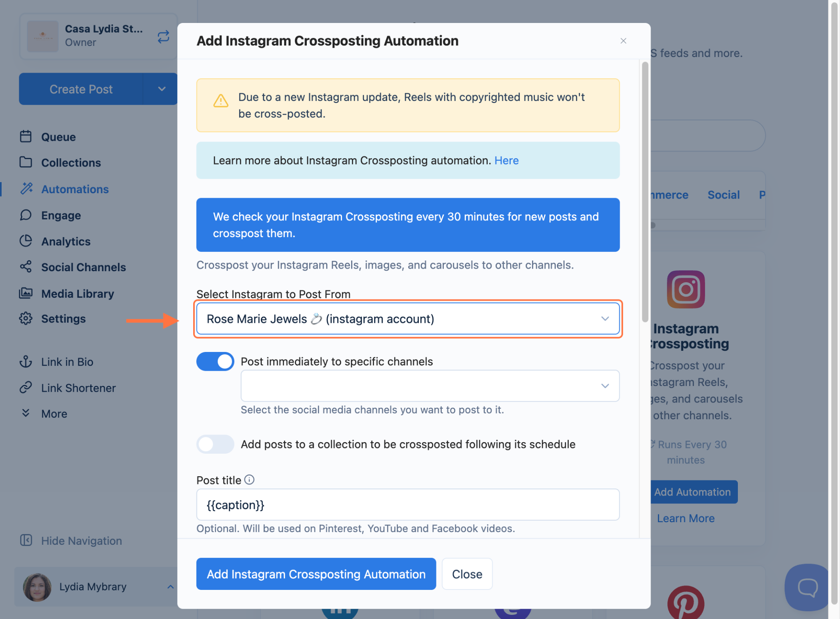
Task: Click the Post title caption field
Action: pos(407,505)
